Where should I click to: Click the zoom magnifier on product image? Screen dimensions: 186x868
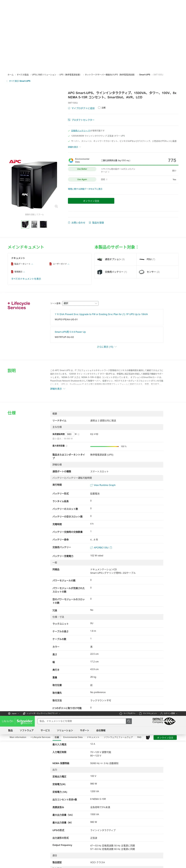[56, 206]
